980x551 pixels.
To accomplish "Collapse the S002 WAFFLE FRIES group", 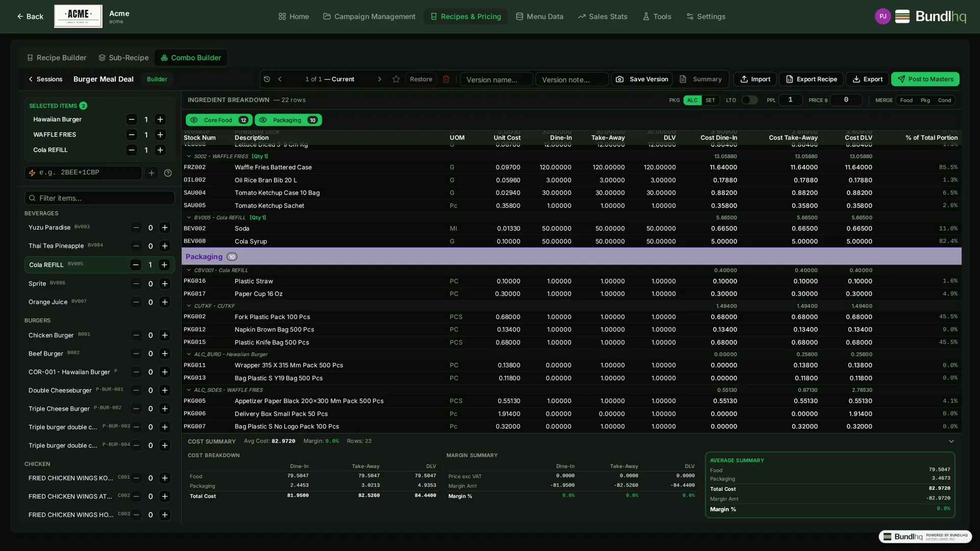I will pos(189,156).
